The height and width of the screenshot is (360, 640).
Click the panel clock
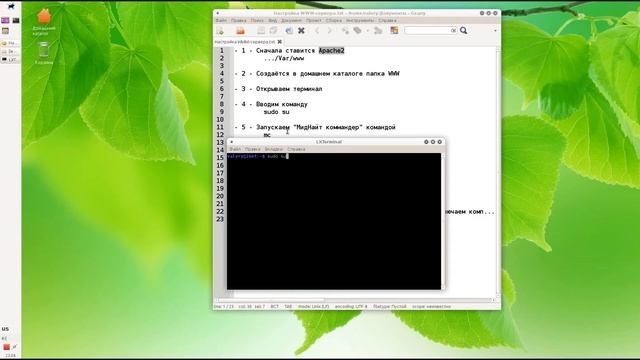pyautogui.click(x=10, y=356)
